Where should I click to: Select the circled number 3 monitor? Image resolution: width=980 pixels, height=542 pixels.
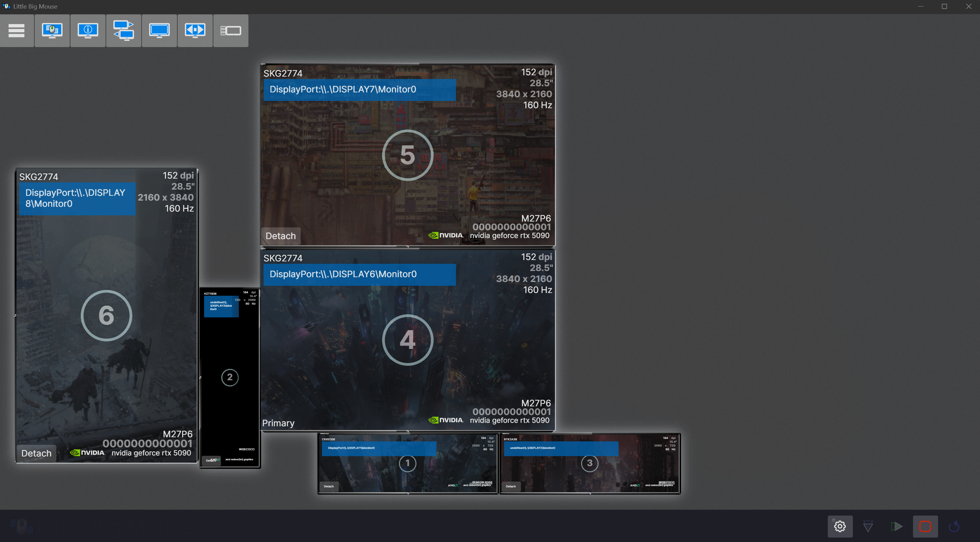tap(589, 463)
